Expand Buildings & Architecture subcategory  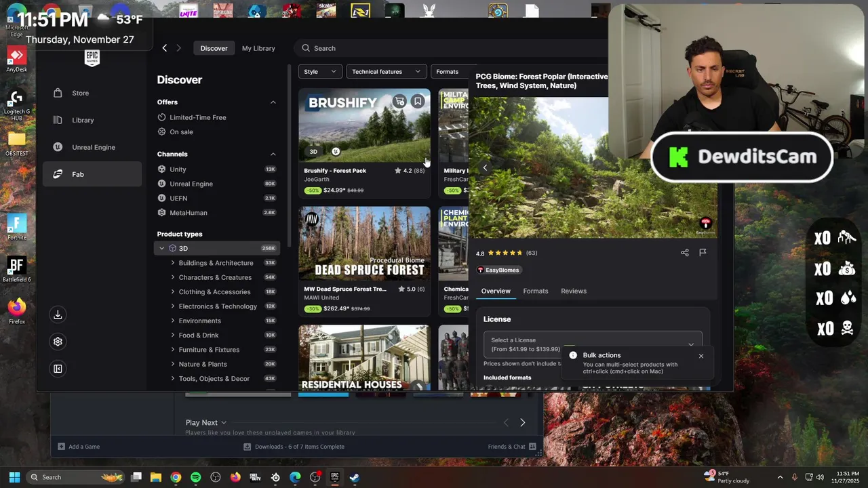(173, 263)
